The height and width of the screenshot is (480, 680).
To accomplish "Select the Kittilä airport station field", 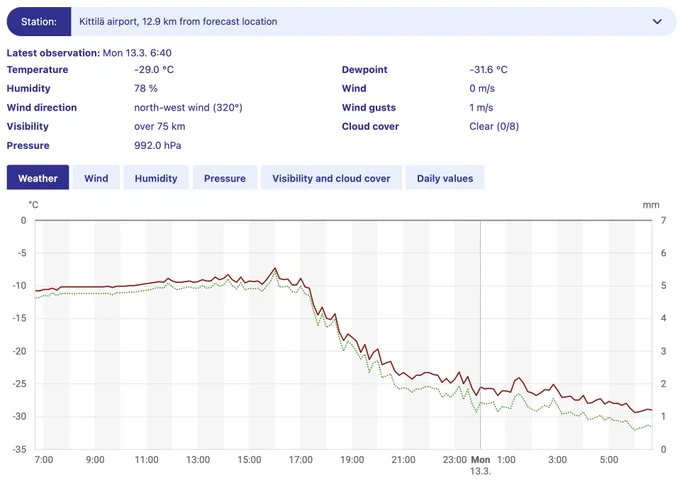I will [373, 21].
